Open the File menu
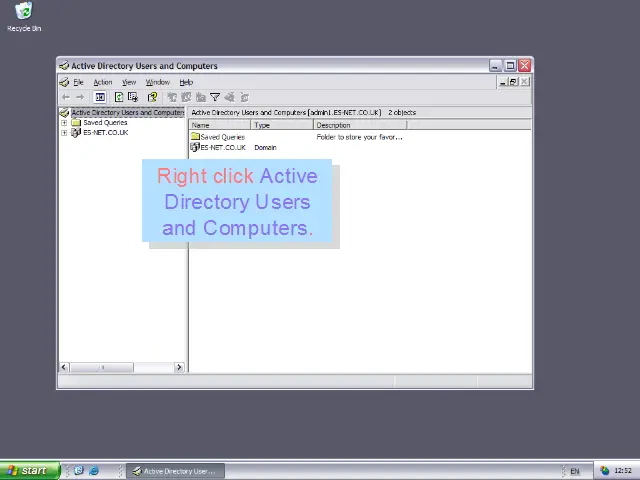Screen dimensions: 640x480 click(78, 82)
